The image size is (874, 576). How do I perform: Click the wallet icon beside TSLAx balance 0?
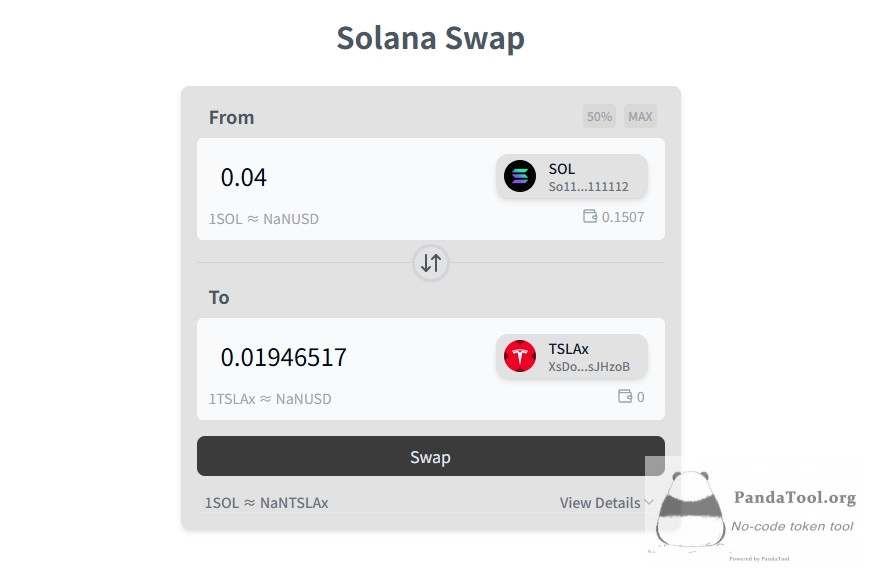tap(625, 396)
